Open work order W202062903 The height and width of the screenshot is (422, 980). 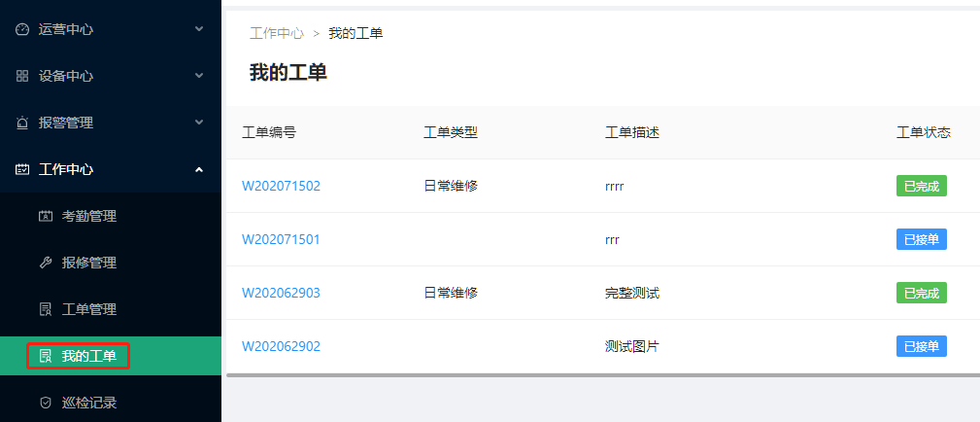click(x=281, y=293)
